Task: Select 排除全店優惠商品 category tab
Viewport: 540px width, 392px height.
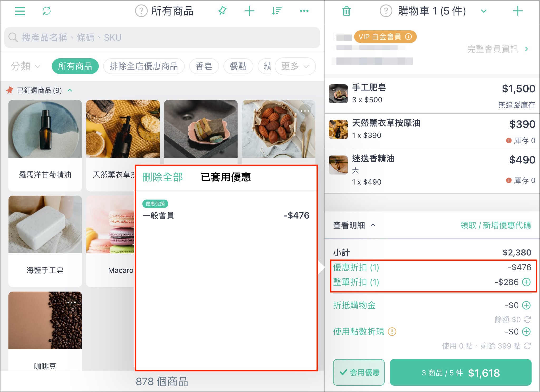Action: coord(144,66)
